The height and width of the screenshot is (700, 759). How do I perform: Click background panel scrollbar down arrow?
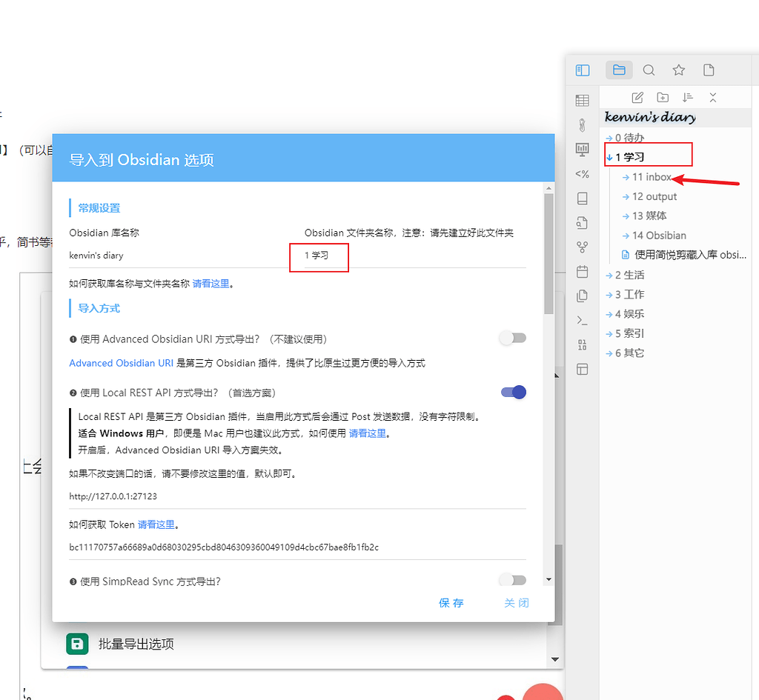pyautogui.click(x=555, y=659)
